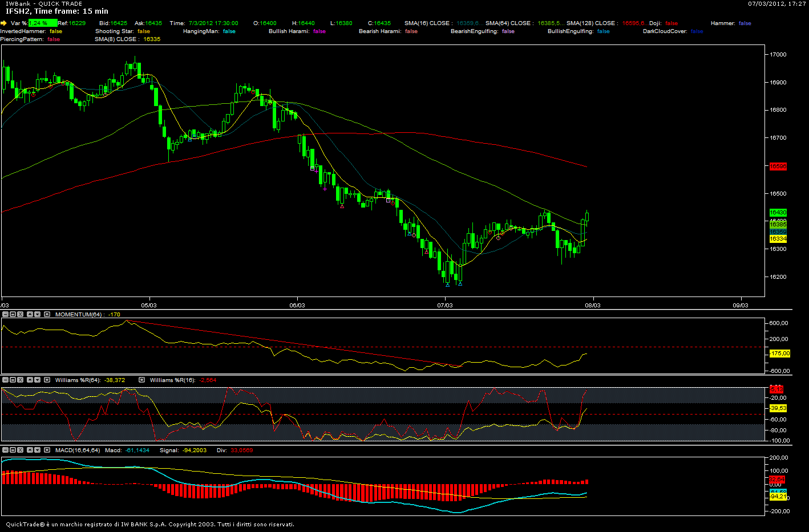Viewport: 809px width, 532px height.
Task: Click the 05/03 date axis label
Action: (149, 306)
